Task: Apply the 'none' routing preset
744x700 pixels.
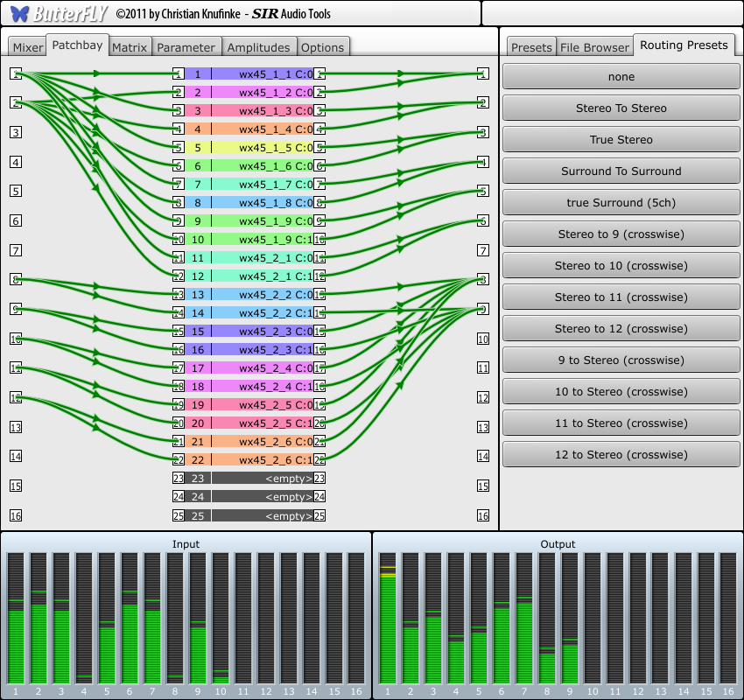Action: 621,76
